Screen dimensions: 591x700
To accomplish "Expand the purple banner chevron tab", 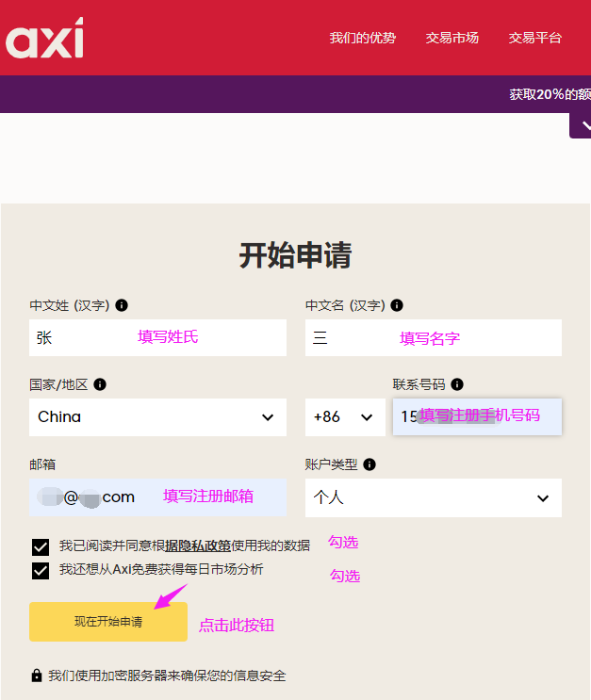I will click(x=580, y=124).
